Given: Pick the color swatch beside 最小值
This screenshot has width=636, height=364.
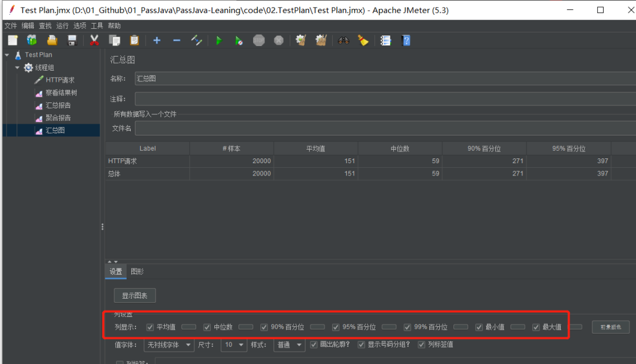Looking at the screenshot, I should 518,327.
